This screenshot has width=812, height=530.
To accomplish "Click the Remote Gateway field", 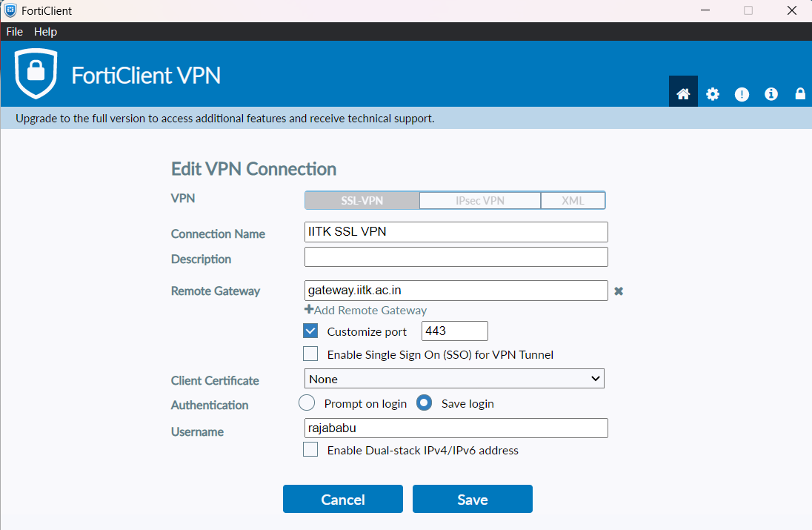I will click(x=456, y=291).
